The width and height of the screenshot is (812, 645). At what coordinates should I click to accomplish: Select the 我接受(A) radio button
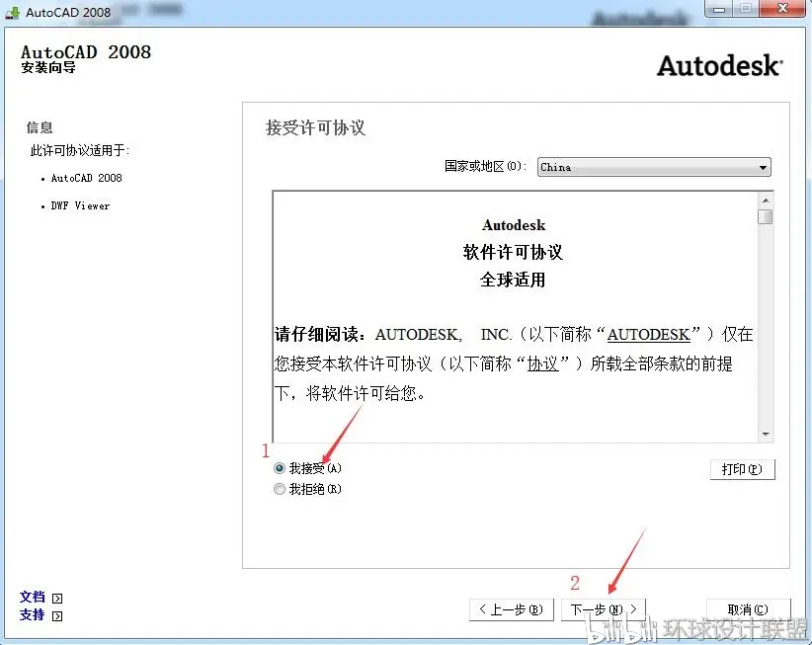point(280,468)
